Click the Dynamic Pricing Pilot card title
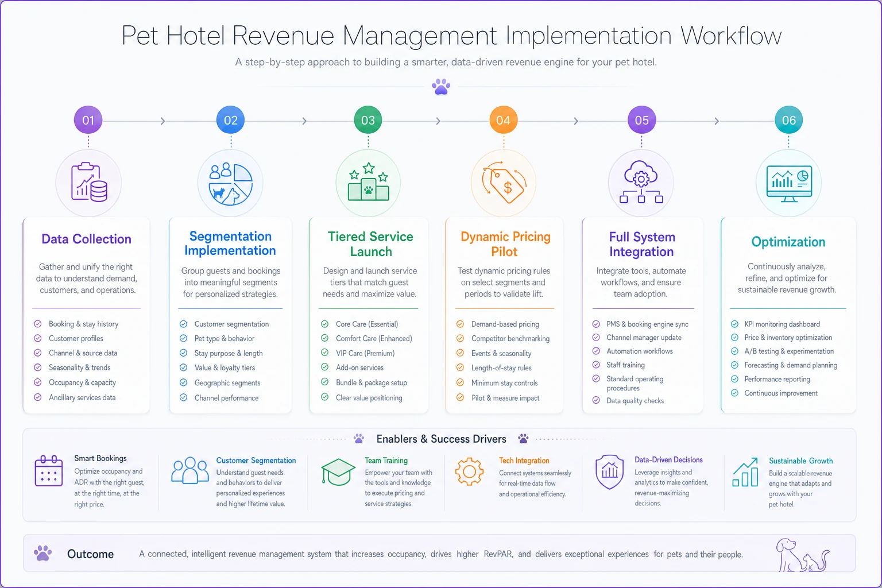This screenshot has height=588, width=882. (505, 244)
